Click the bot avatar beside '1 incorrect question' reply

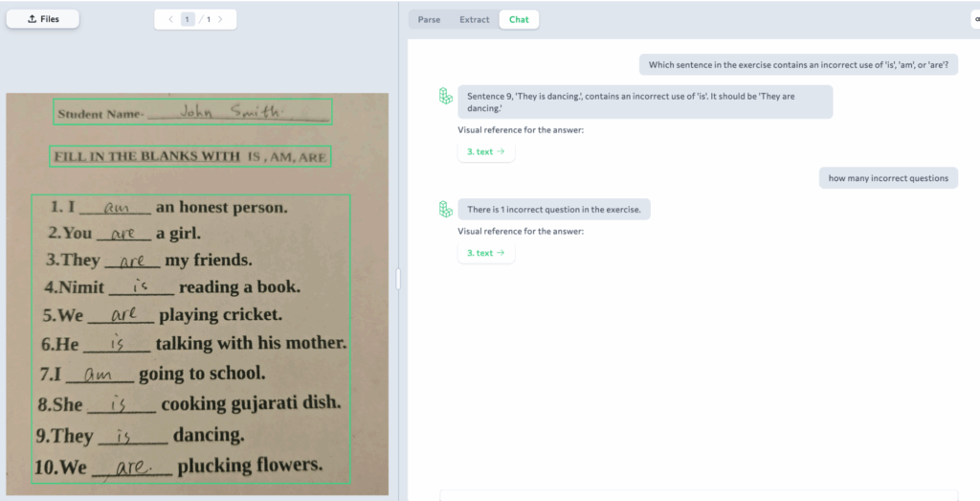tap(445, 209)
